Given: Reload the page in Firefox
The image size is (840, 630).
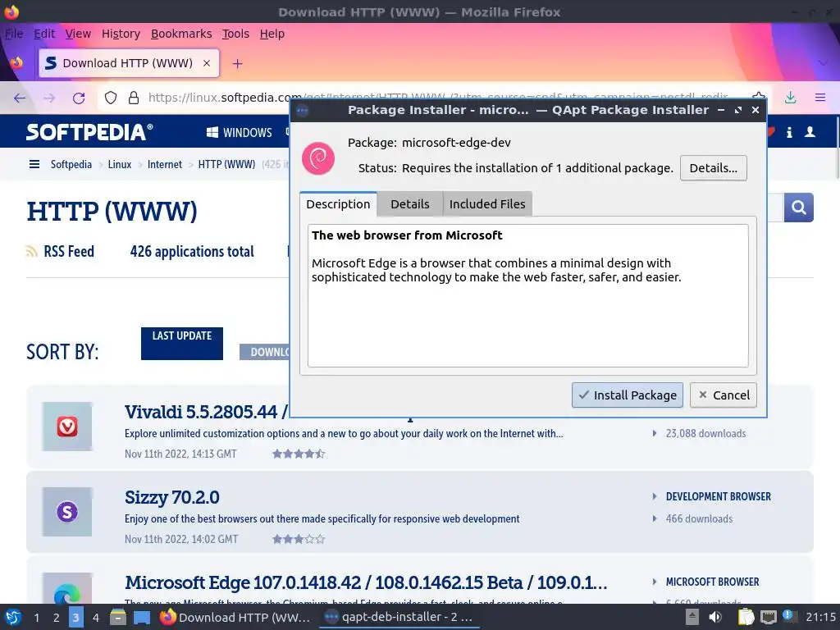Looking at the screenshot, I should pyautogui.click(x=79, y=98).
